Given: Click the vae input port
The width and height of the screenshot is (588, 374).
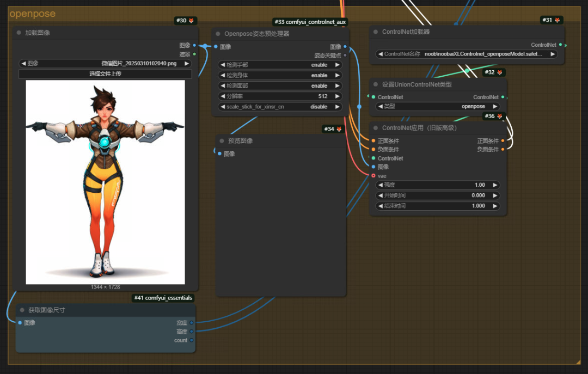Looking at the screenshot, I should tap(373, 176).
